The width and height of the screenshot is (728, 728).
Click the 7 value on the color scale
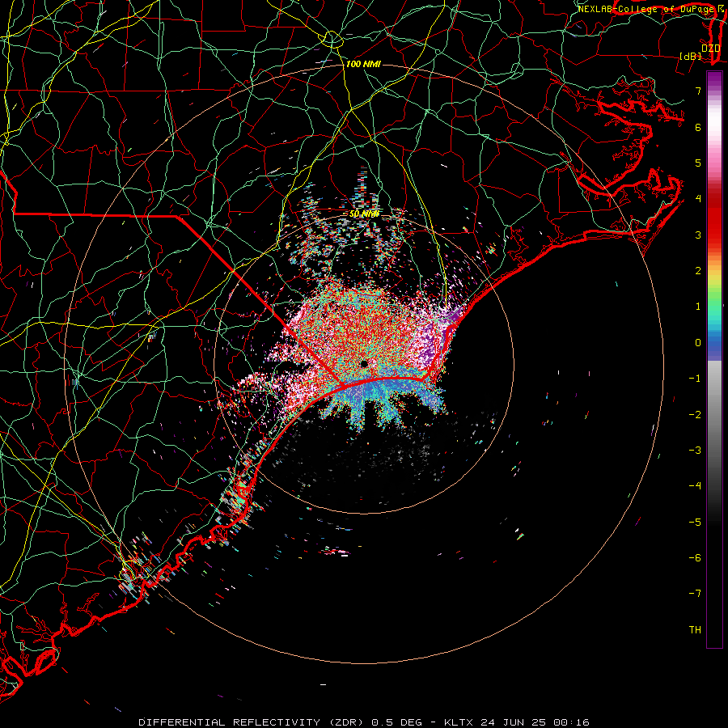pyautogui.click(x=698, y=91)
